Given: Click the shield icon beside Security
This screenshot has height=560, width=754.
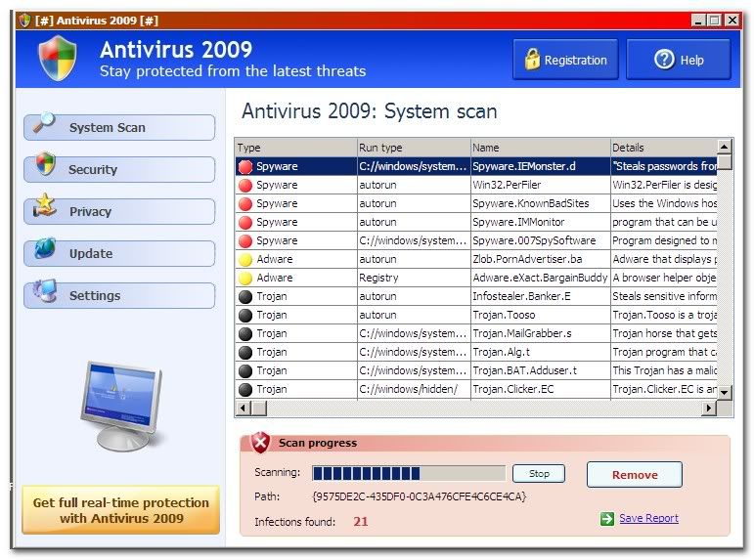Looking at the screenshot, I should coord(45,164).
